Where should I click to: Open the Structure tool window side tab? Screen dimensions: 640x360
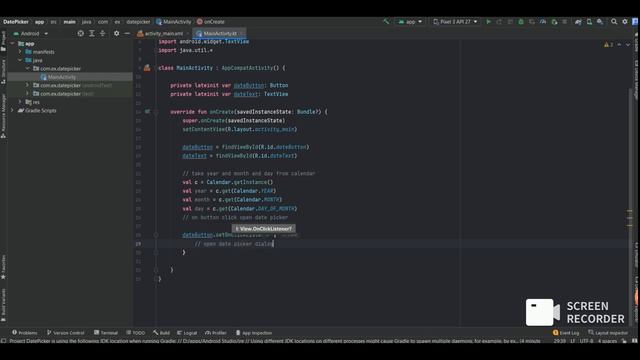(3, 72)
